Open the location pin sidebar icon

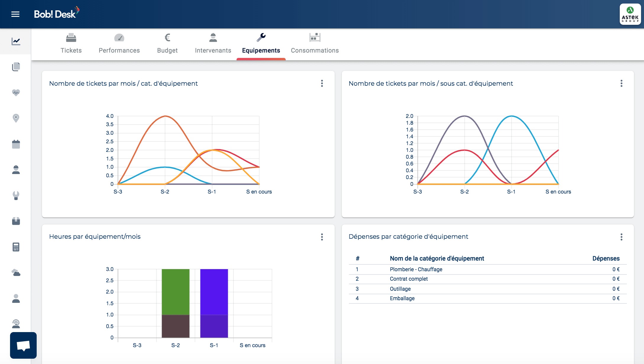[x=16, y=118]
